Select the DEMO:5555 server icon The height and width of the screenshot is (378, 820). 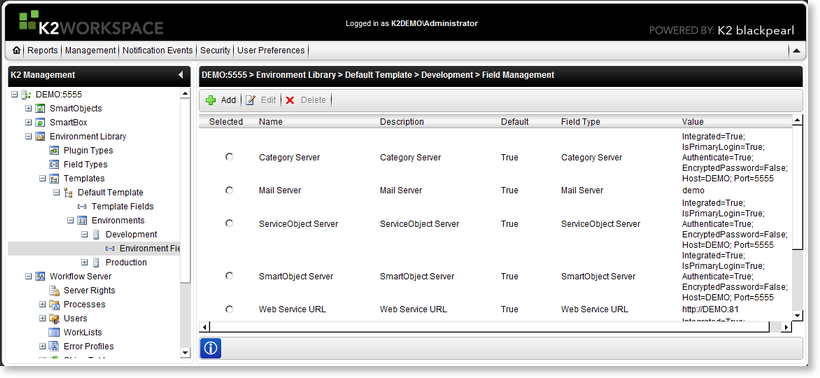coord(27,95)
